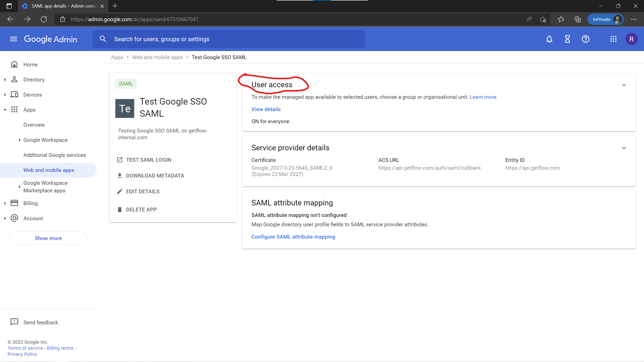Click the Send feedback icon
Screen dimensions: 644x362
pos(14,322)
